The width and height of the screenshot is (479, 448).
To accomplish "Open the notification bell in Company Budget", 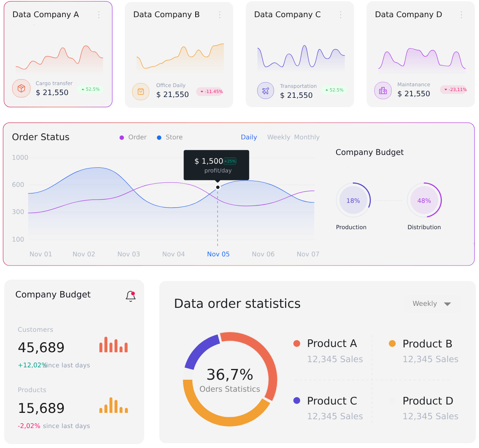I will click(131, 296).
